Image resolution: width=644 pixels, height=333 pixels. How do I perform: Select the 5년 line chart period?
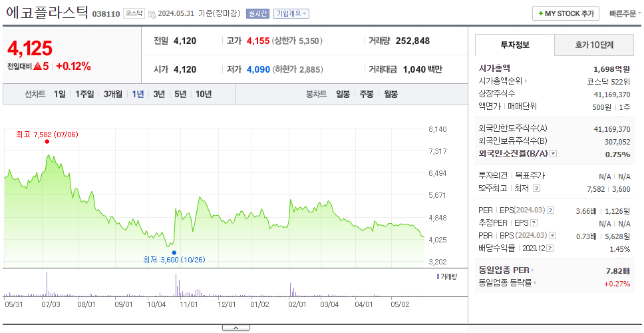point(180,94)
